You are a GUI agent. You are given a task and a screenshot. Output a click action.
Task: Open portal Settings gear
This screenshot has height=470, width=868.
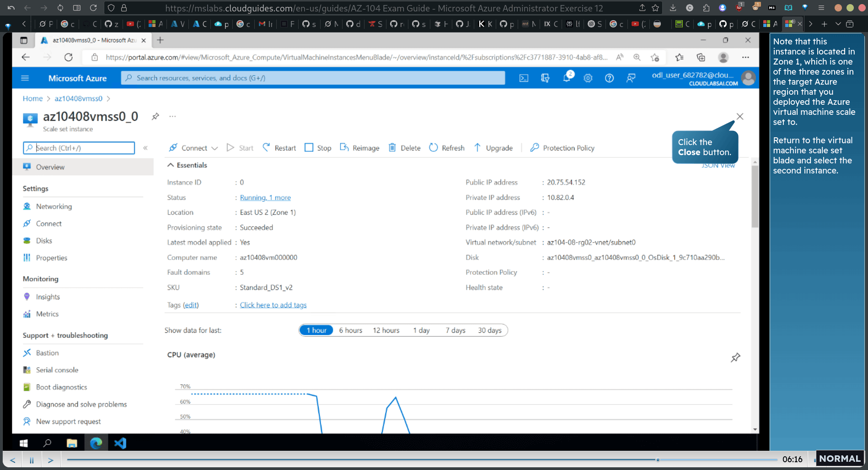588,78
